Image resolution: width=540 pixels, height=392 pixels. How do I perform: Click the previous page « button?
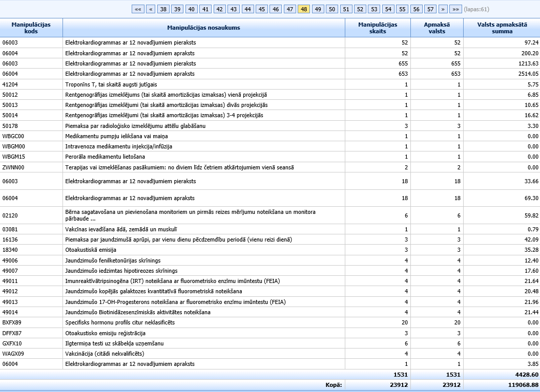pos(150,9)
